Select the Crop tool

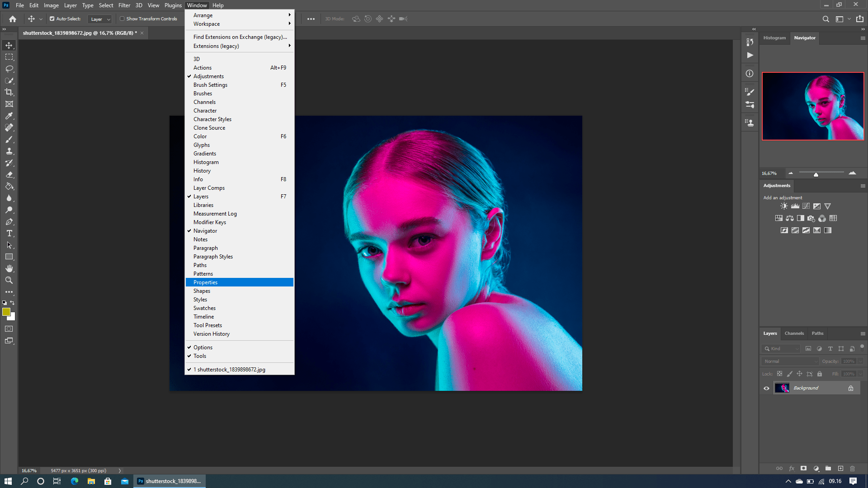[x=9, y=92]
